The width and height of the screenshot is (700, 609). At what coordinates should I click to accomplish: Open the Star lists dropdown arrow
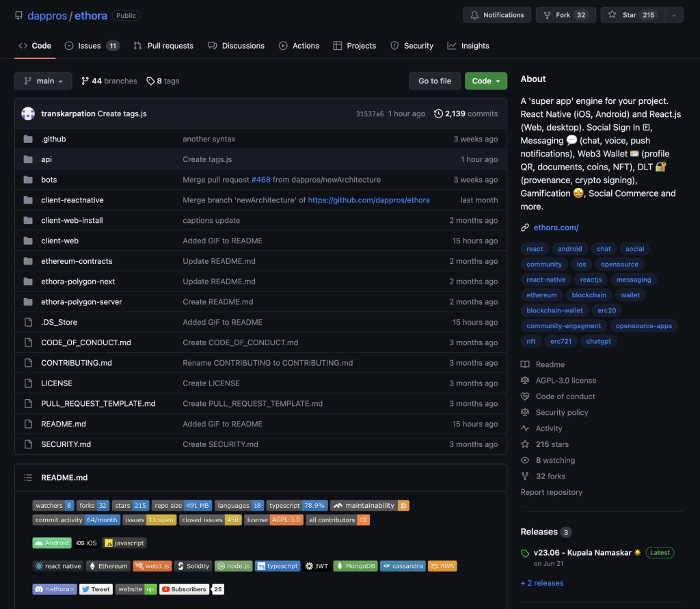click(674, 15)
